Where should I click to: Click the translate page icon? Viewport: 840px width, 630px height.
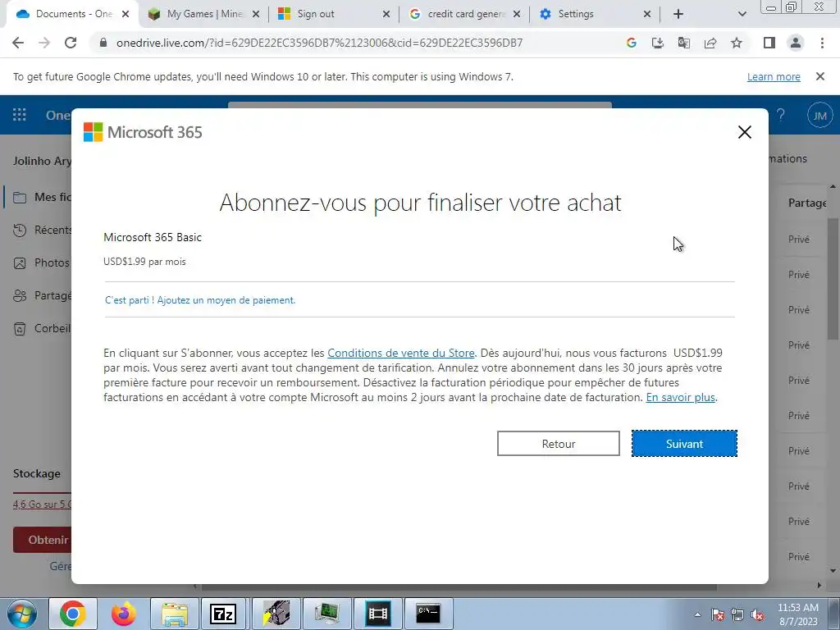684,43
